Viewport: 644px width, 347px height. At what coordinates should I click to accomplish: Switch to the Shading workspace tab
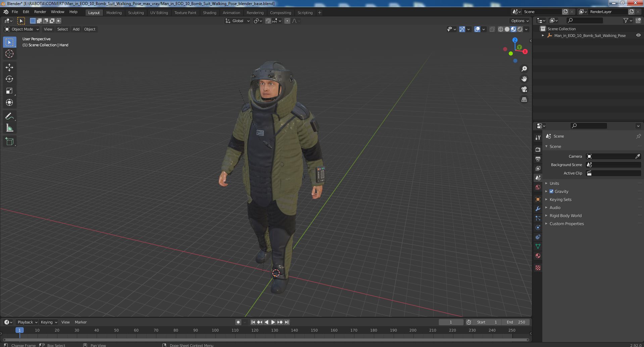(209, 13)
